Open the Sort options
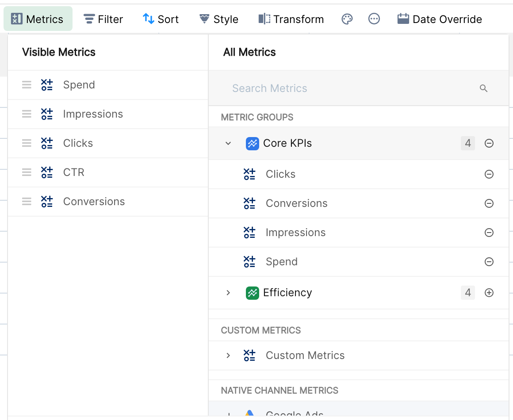This screenshot has width=513, height=420. coord(161,19)
